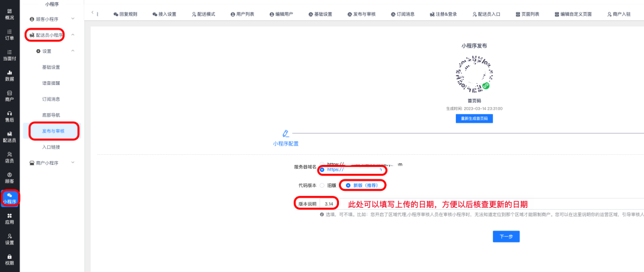Image resolution: width=644 pixels, height=272 pixels.
Task: Expand 商户小程序 menu group
Action: 52,163
